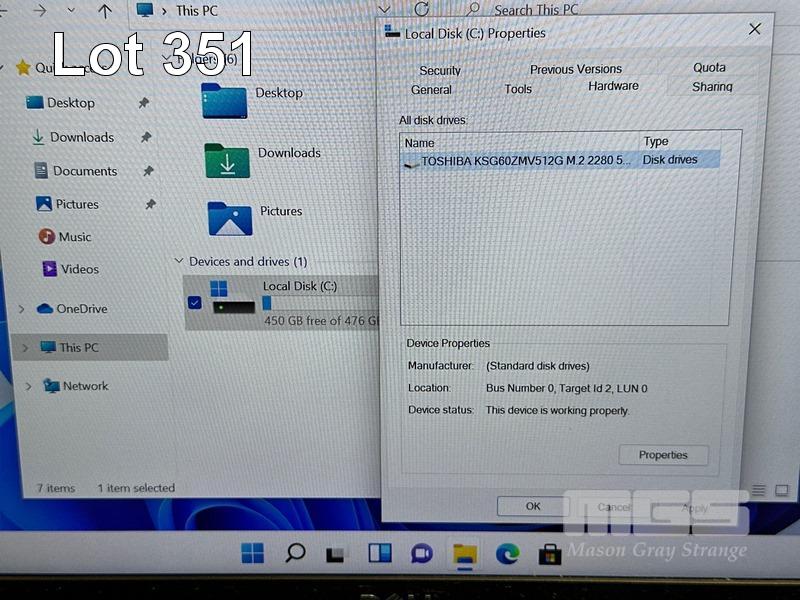Click the refresh icon in Explorer address bar
This screenshot has height=600, width=800.
click(422, 10)
